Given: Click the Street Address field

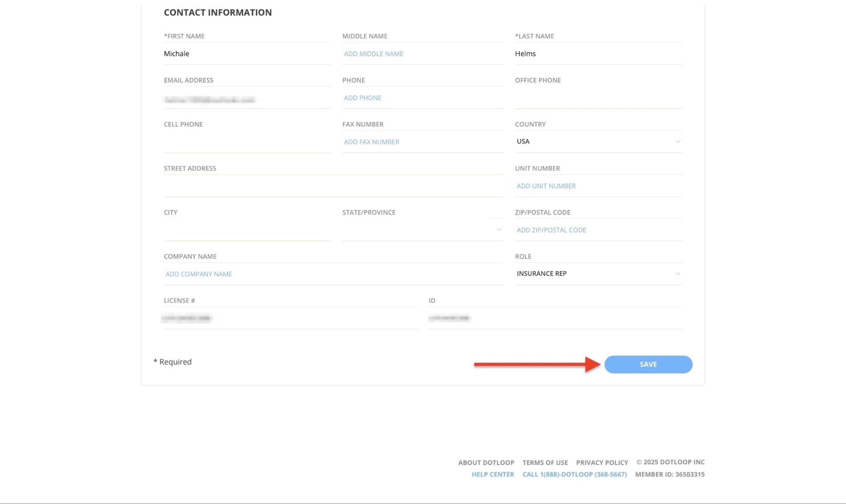Looking at the screenshot, I should (333, 187).
